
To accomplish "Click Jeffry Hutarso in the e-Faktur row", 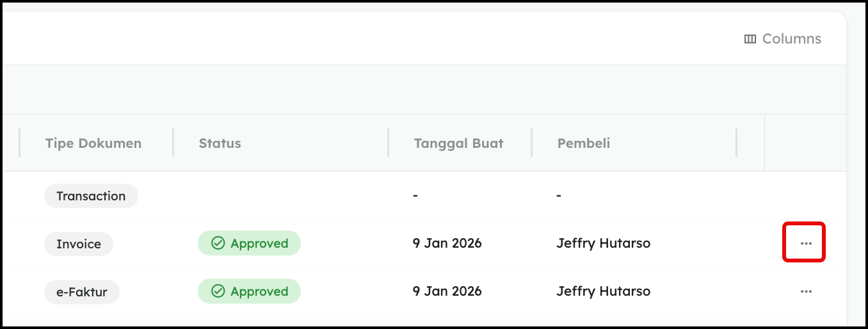I will click(x=604, y=291).
